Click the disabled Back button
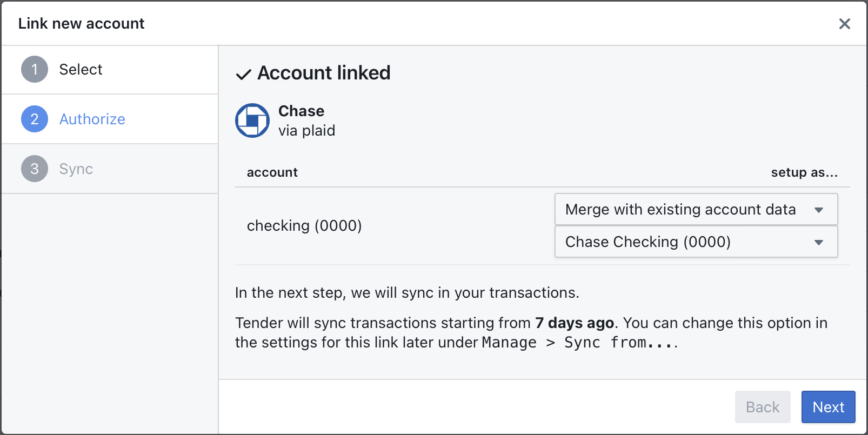This screenshot has height=435, width=868. point(762,407)
